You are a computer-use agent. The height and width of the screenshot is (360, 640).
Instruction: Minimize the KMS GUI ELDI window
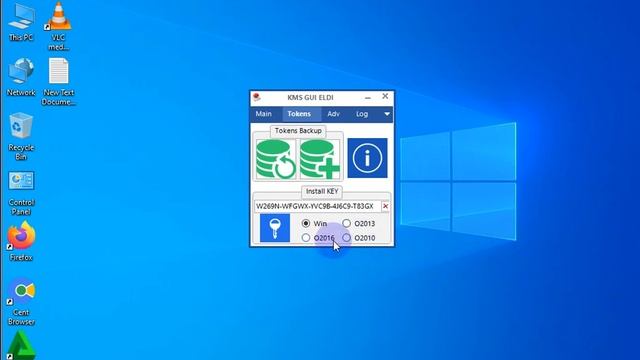[x=368, y=97]
